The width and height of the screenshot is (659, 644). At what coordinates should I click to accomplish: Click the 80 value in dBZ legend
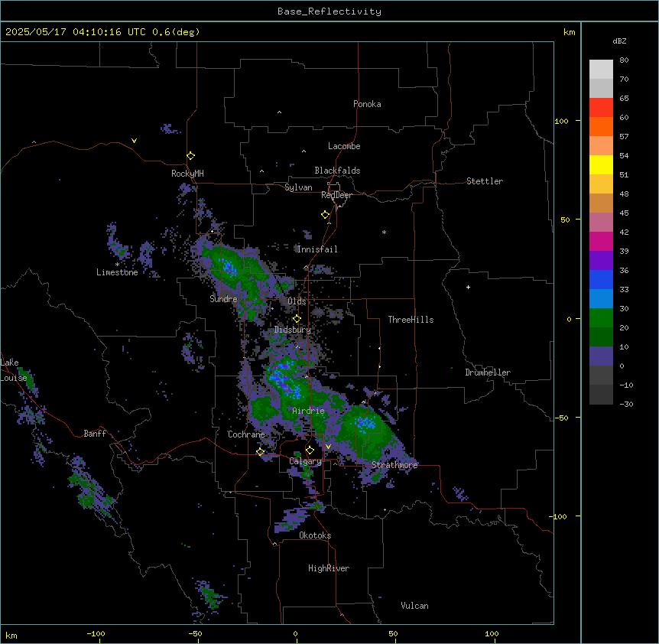(x=624, y=60)
